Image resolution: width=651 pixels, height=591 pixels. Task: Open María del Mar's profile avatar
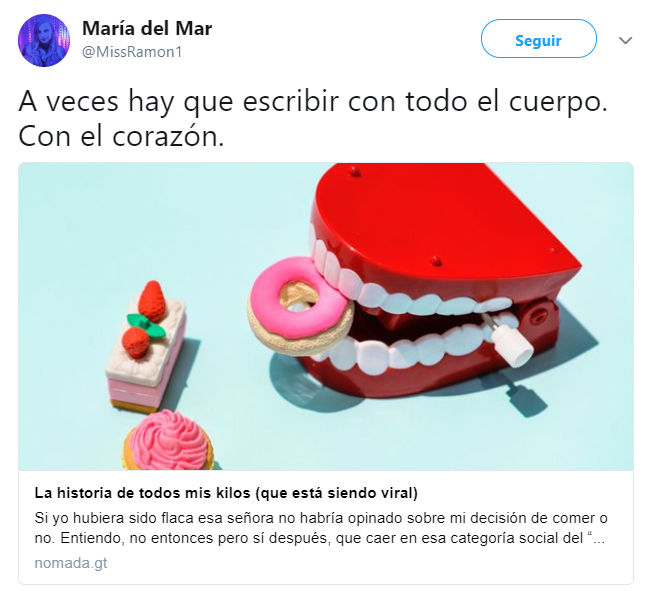(x=44, y=40)
